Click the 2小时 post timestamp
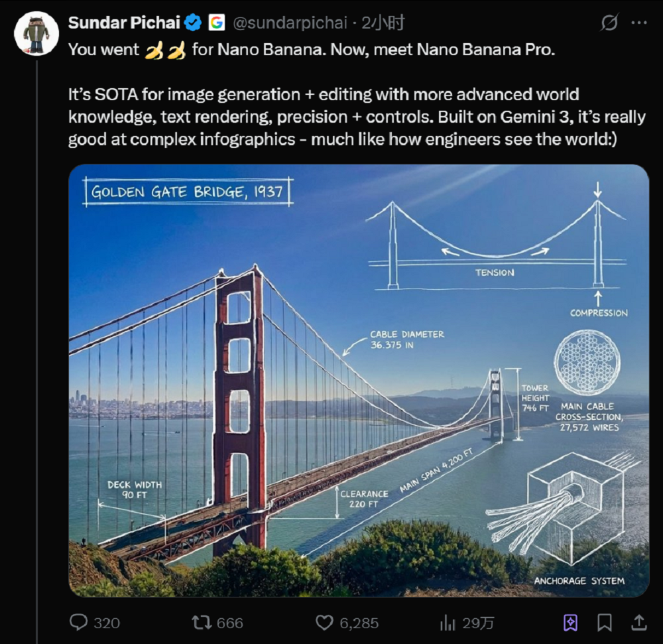663x644 pixels. coord(384,23)
